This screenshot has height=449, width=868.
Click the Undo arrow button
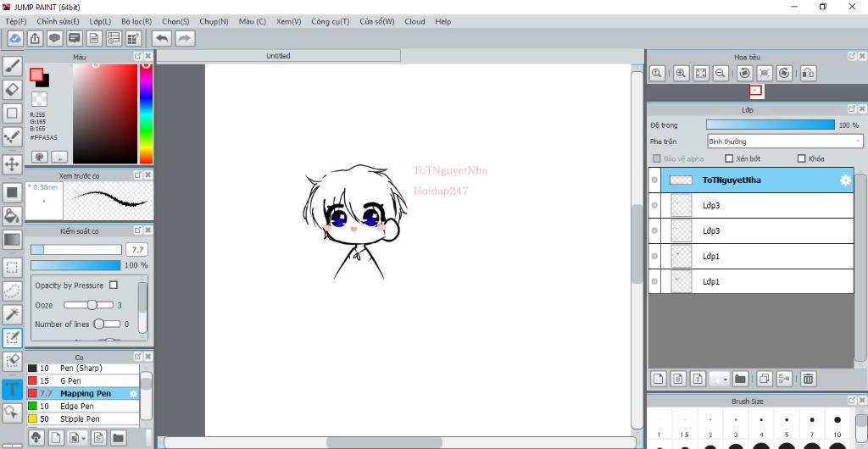[162, 38]
